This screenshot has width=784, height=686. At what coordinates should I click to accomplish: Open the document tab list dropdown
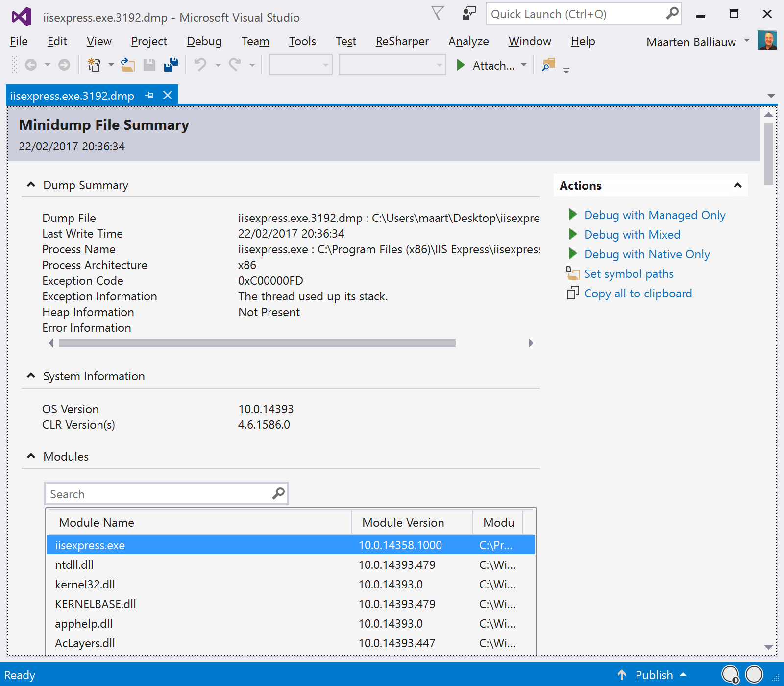771,96
